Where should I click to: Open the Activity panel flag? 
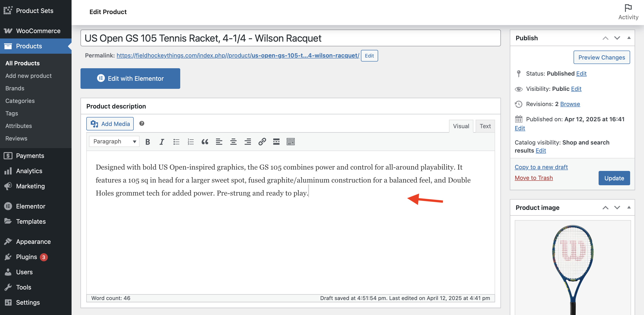(x=628, y=12)
